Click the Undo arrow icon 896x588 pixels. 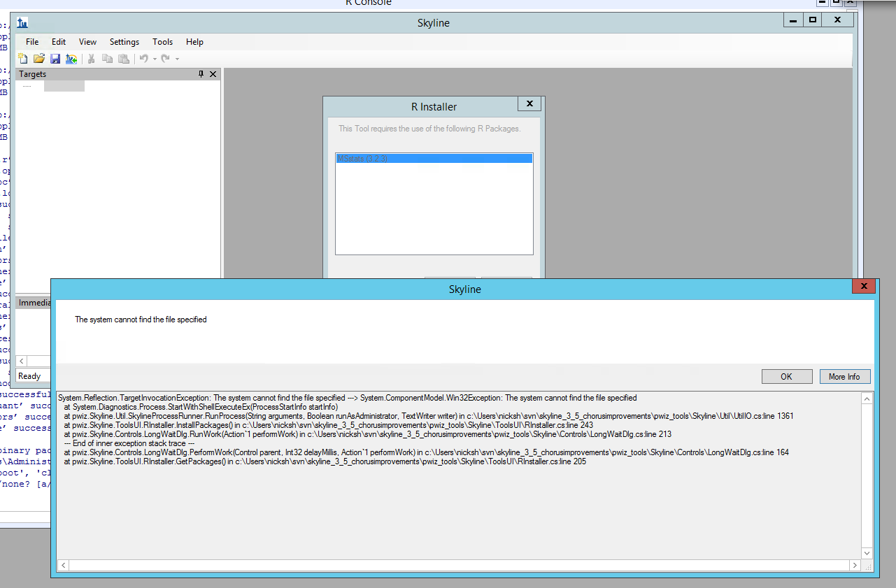point(143,59)
